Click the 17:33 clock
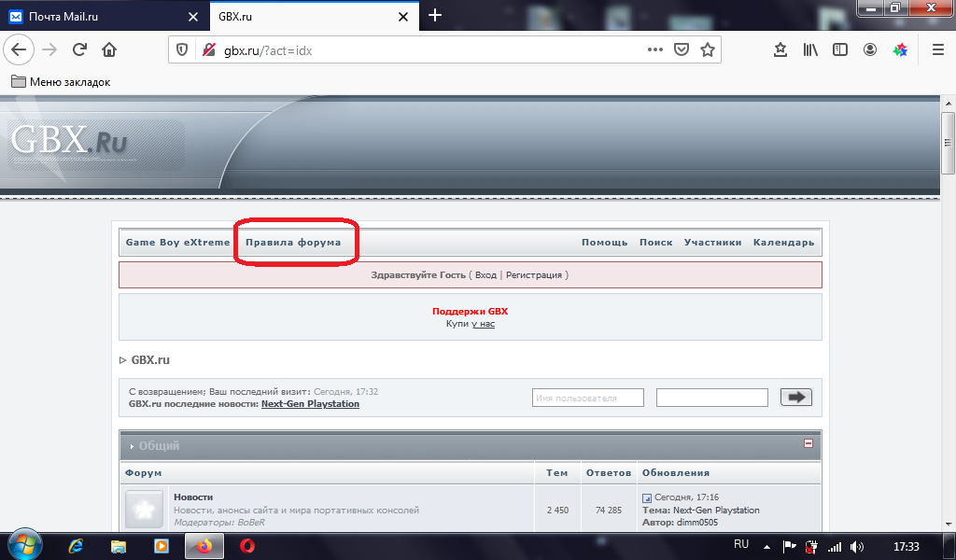This screenshot has height=560, width=956. click(906, 547)
